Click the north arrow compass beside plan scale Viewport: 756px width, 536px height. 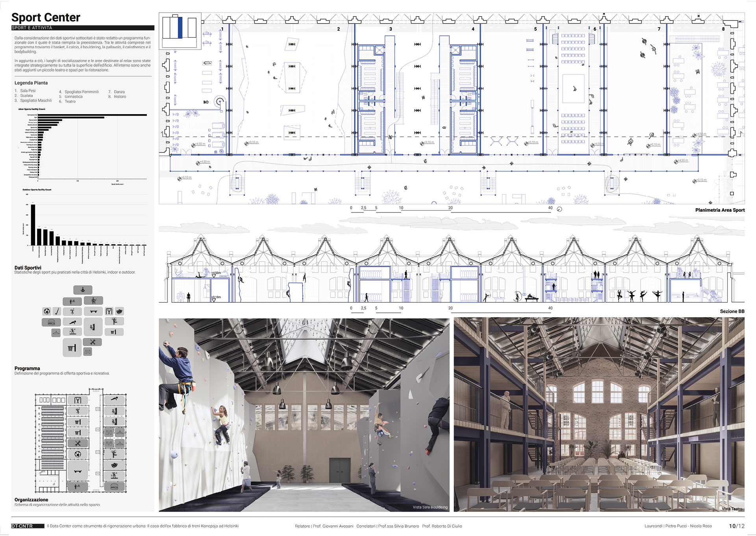click(x=560, y=209)
